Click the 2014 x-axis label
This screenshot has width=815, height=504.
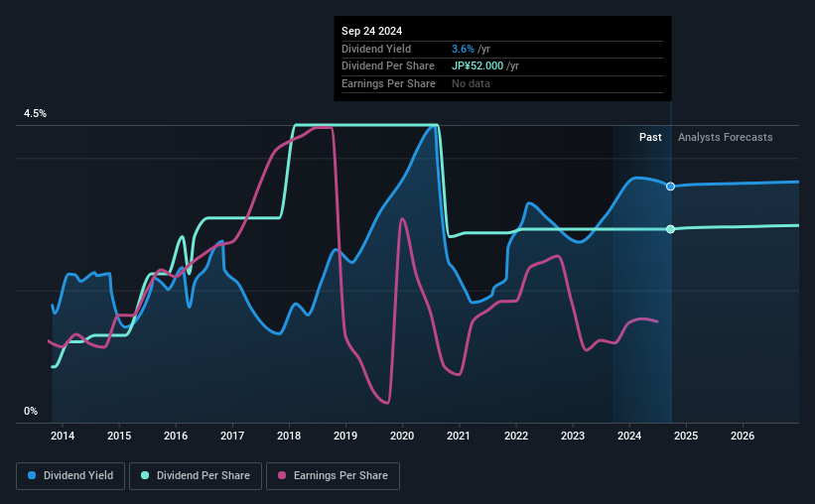pyautogui.click(x=63, y=436)
